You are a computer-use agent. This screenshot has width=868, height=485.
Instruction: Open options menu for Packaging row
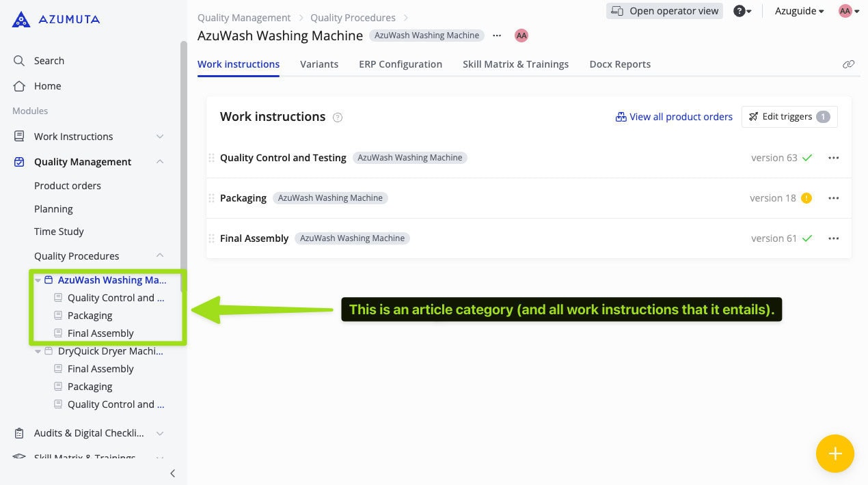pos(833,198)
